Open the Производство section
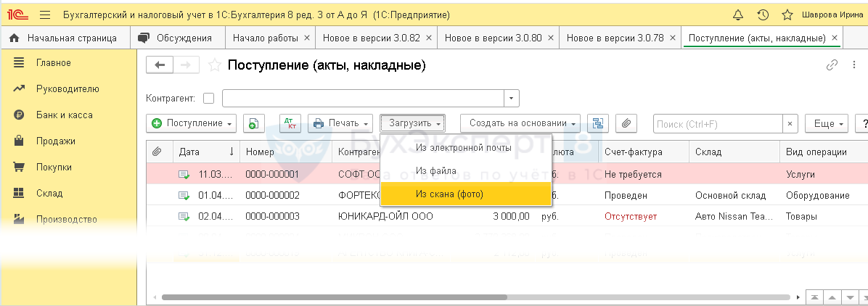 click(68, 219)
